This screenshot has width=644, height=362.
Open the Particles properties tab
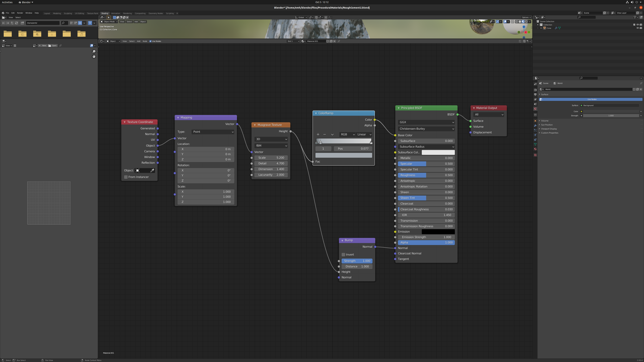tap(535, 130)
